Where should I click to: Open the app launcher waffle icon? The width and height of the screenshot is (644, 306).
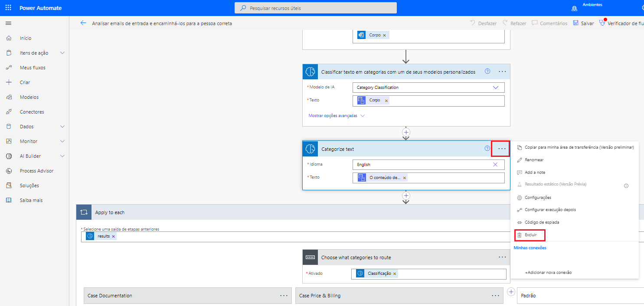pyautogui.click(x=8, y=8)
